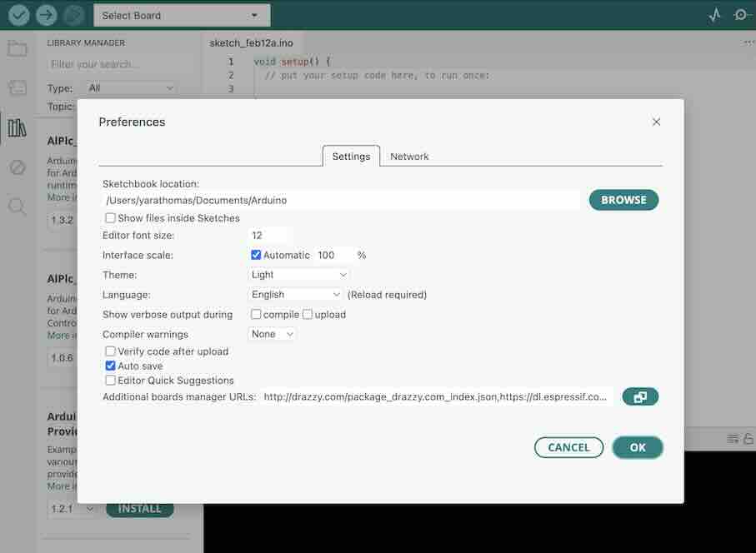
Task: Open the Language dropdown showing English
Action: (295, 294)
